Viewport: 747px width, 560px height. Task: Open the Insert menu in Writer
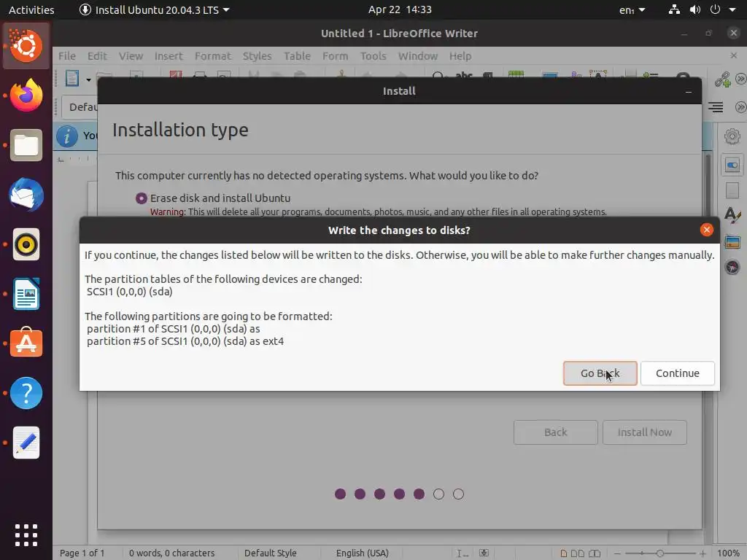pyautogui.click(x=169, y=55)
